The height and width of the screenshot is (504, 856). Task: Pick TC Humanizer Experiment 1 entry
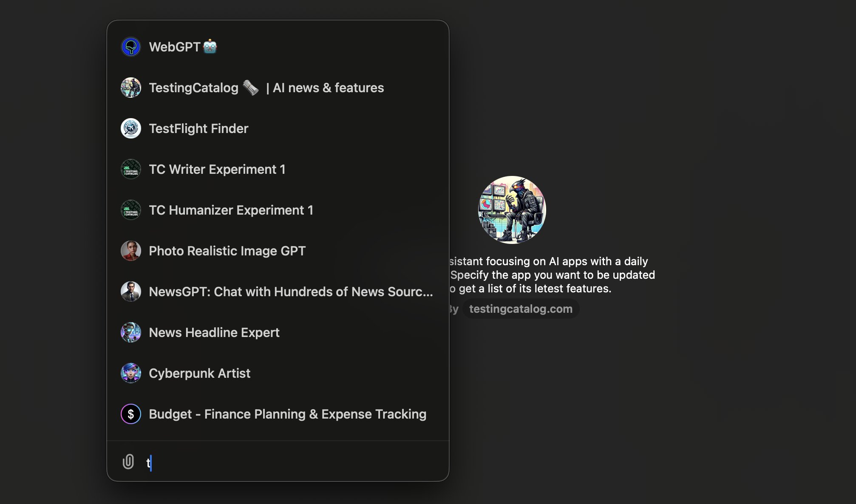tap(278, 210)
